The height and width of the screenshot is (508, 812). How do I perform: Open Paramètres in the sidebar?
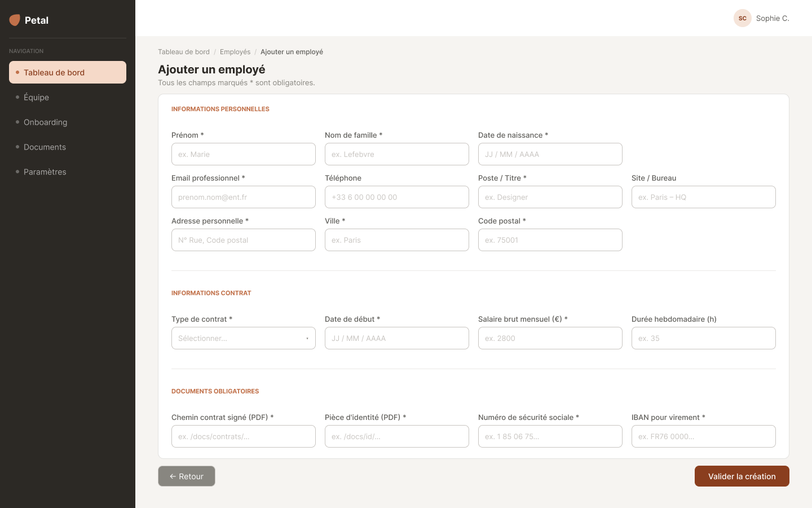coord(68,172)
